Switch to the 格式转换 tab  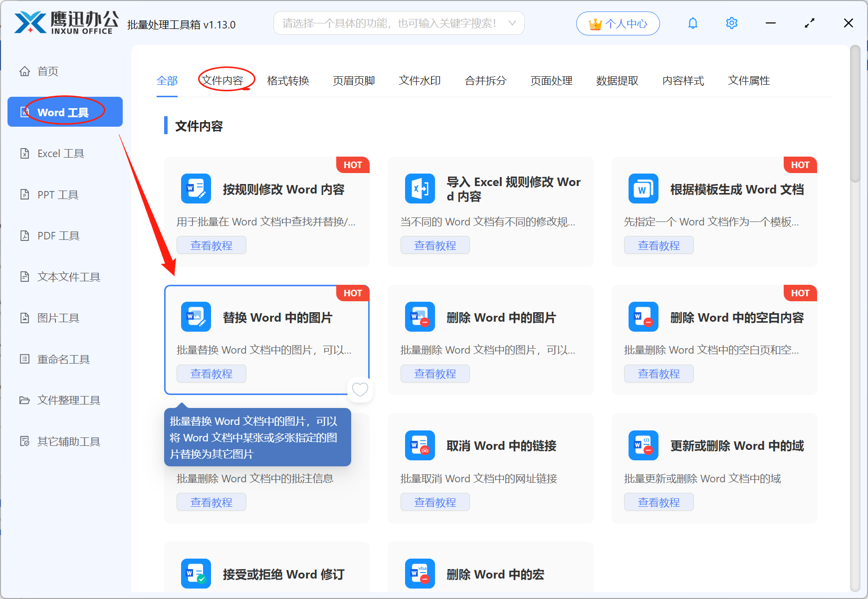point(288,80)
